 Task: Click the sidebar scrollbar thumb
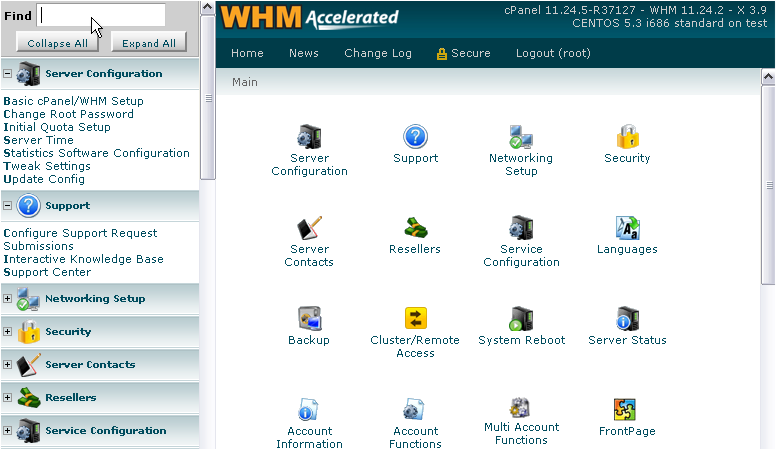pos(208,98)
